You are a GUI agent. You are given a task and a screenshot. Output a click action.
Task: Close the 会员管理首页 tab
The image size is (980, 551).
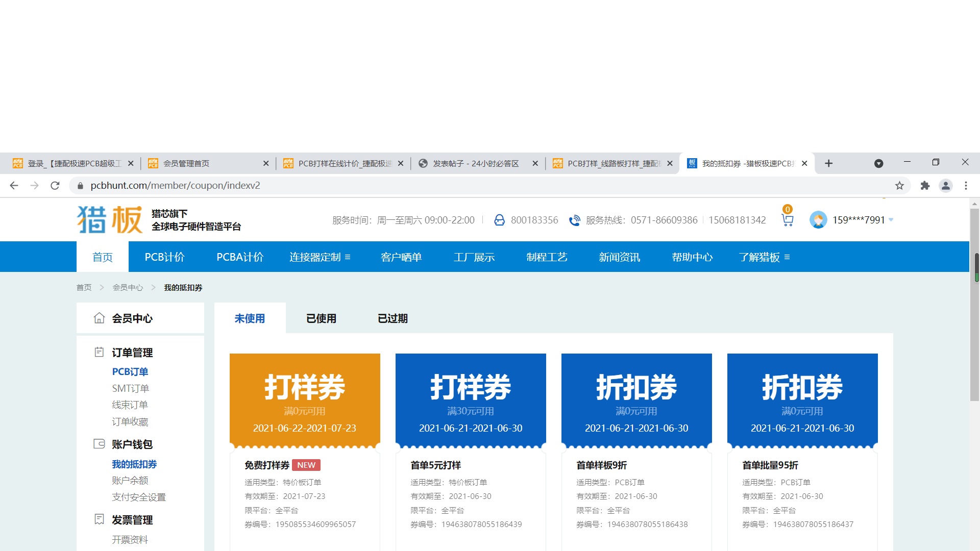[x=266, y=163]
